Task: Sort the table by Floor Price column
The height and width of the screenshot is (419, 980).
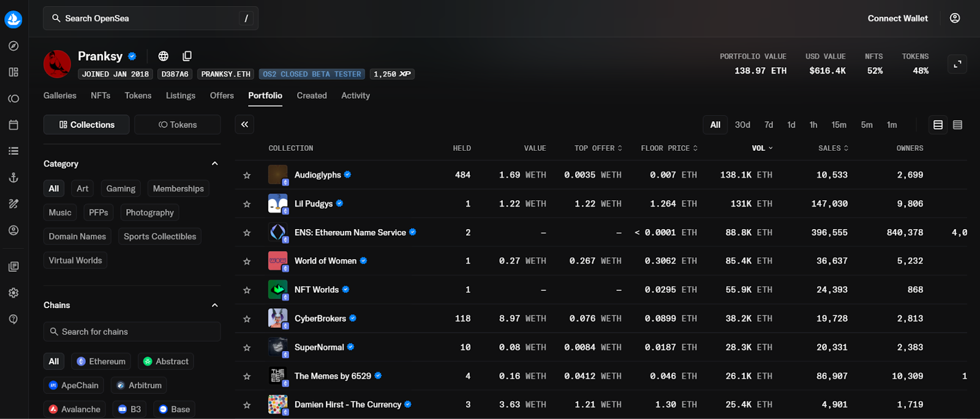Action: pyautogui.click(x=669, y=148)
